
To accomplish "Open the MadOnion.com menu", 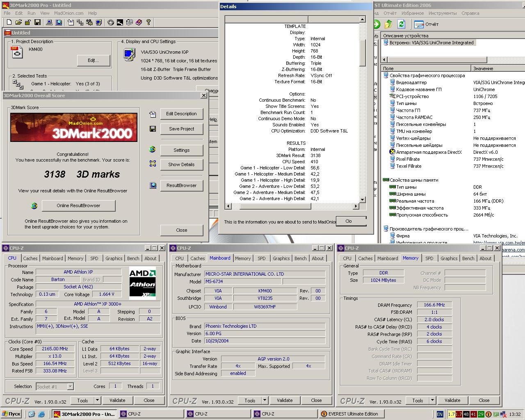I will 69,13.
